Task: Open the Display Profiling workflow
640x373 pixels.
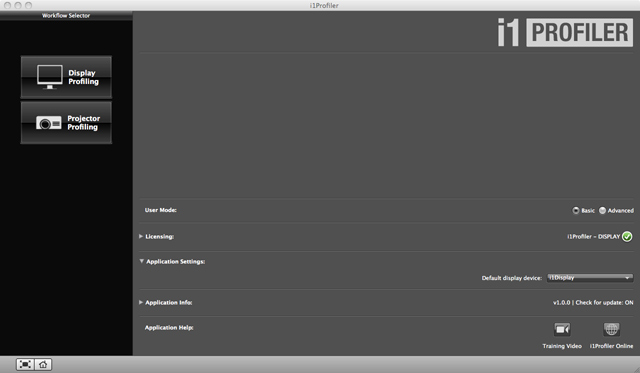Action: 66,77
